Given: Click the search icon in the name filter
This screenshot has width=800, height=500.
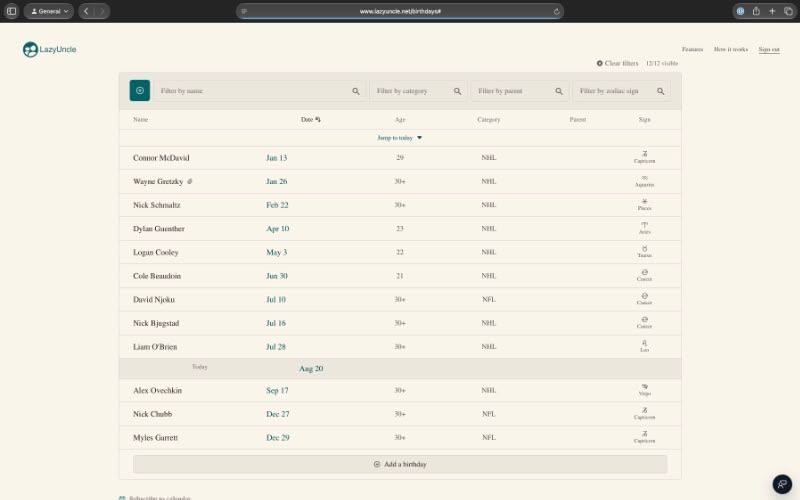Looking at the screenshot, I should 356,91.
